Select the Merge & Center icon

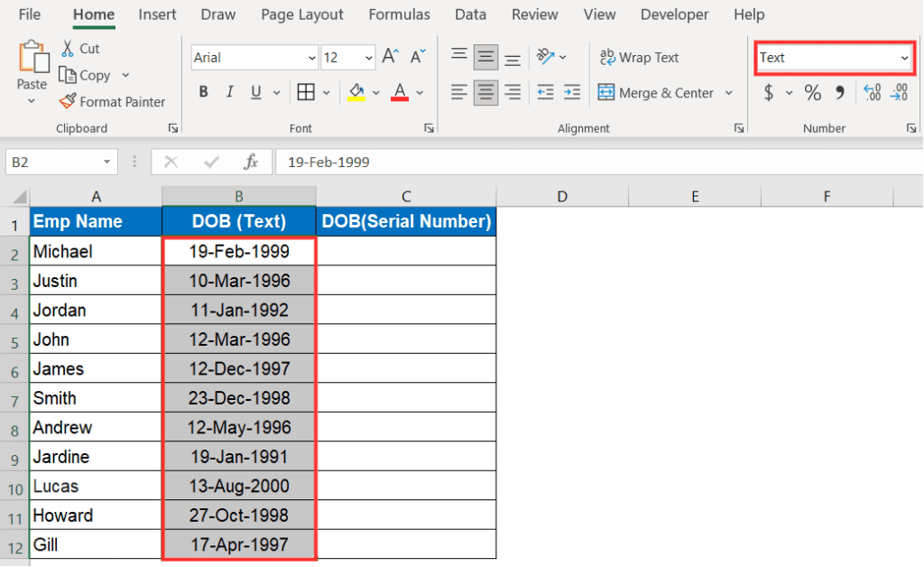pyautogui.click(x=606, y=92)
